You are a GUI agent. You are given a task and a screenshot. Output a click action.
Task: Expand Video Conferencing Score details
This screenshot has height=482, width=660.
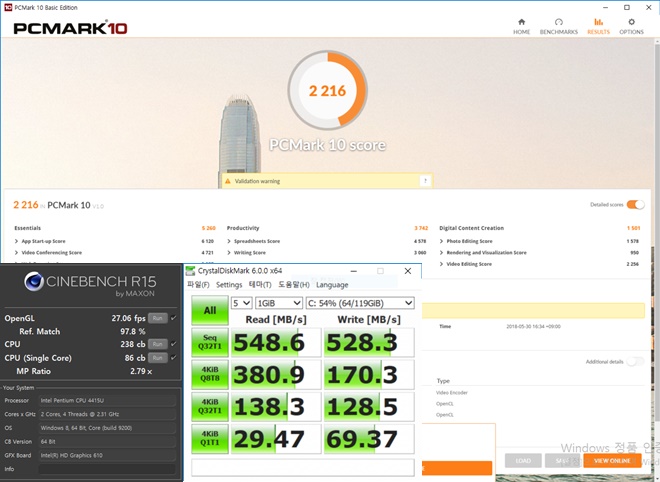(x=16, y=253)
